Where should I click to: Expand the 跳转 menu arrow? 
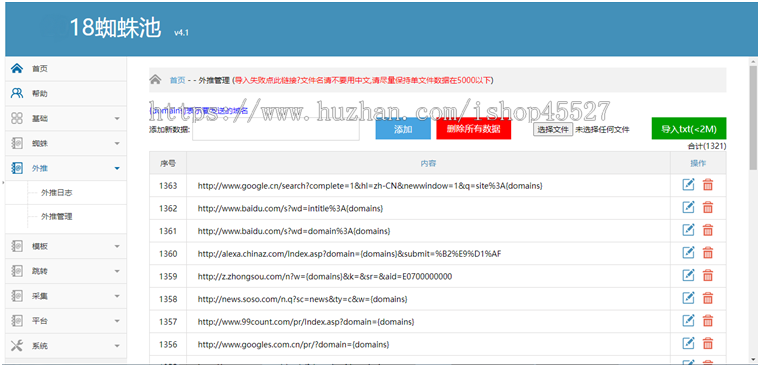(117, 271)
